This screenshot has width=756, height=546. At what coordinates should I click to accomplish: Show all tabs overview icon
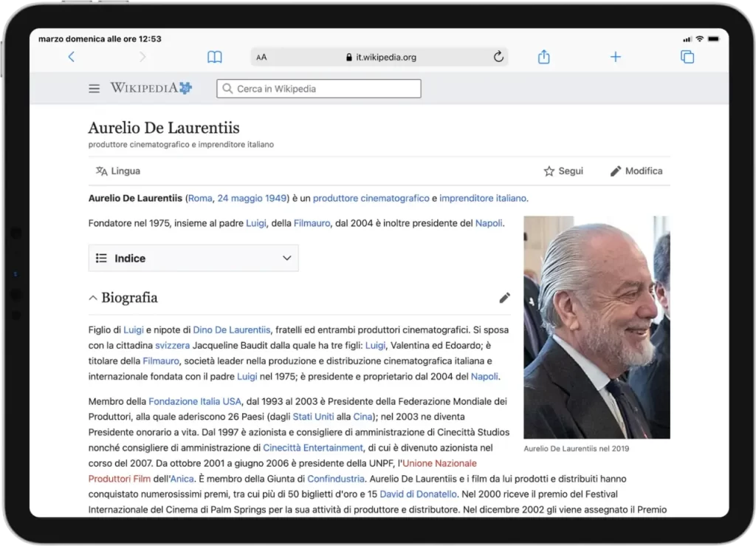687,57
